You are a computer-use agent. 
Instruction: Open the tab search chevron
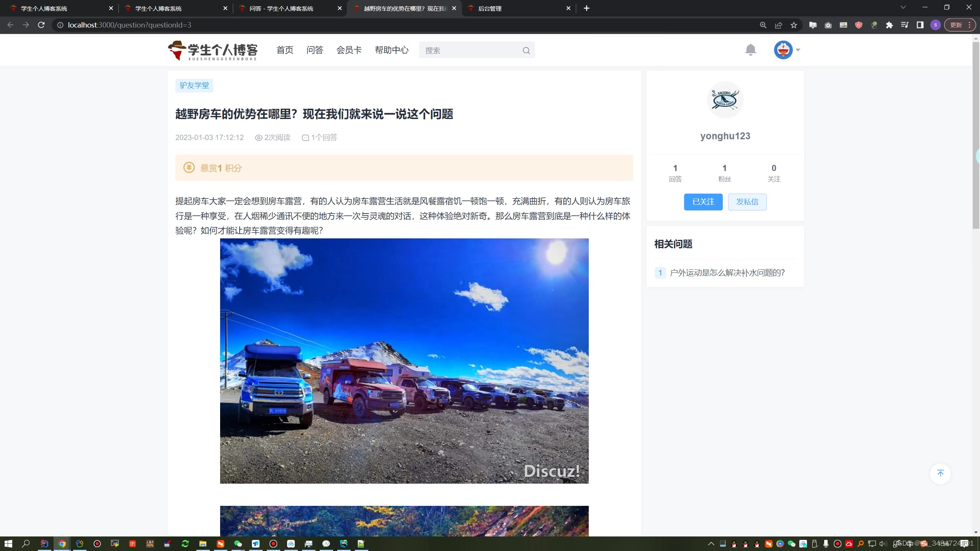tap(903, 8)
